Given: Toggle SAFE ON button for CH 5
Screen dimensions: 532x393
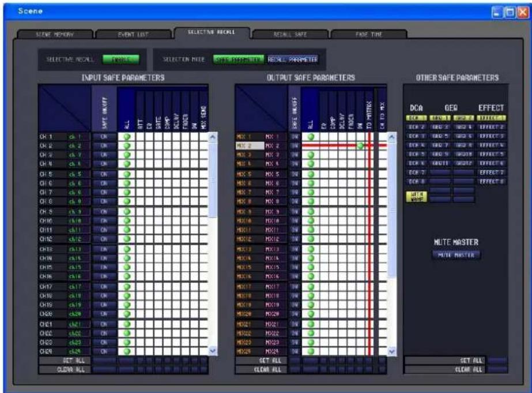Looking at the screenshot, I should [104, 174].
